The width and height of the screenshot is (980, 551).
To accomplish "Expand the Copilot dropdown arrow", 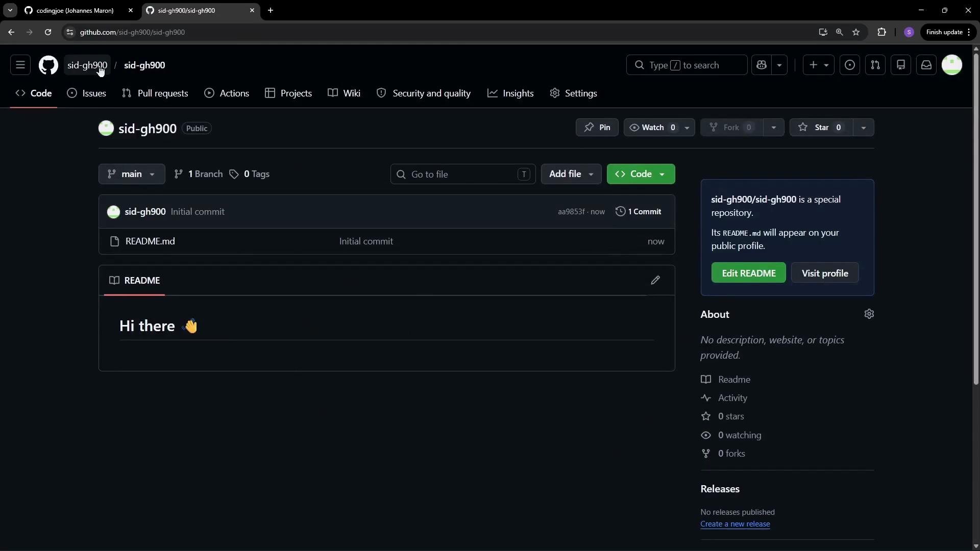I will (779, 65).
